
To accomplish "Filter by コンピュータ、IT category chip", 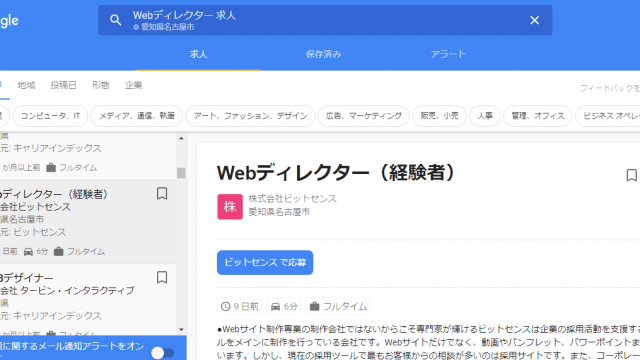I will 50,116.
